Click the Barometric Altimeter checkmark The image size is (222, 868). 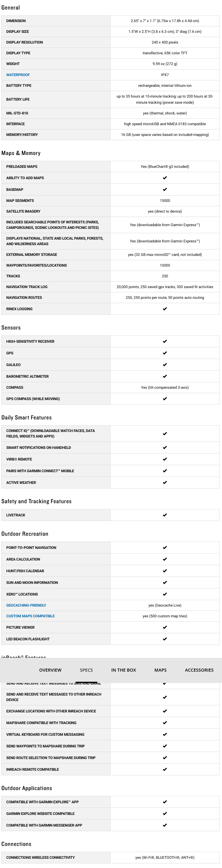pyautogui.click(x=165, y=376)
